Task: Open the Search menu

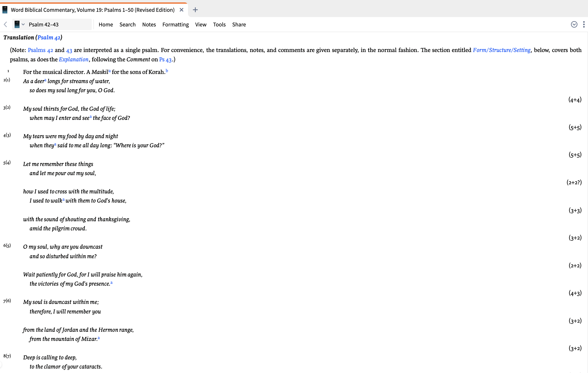Action: pos(128,24)
